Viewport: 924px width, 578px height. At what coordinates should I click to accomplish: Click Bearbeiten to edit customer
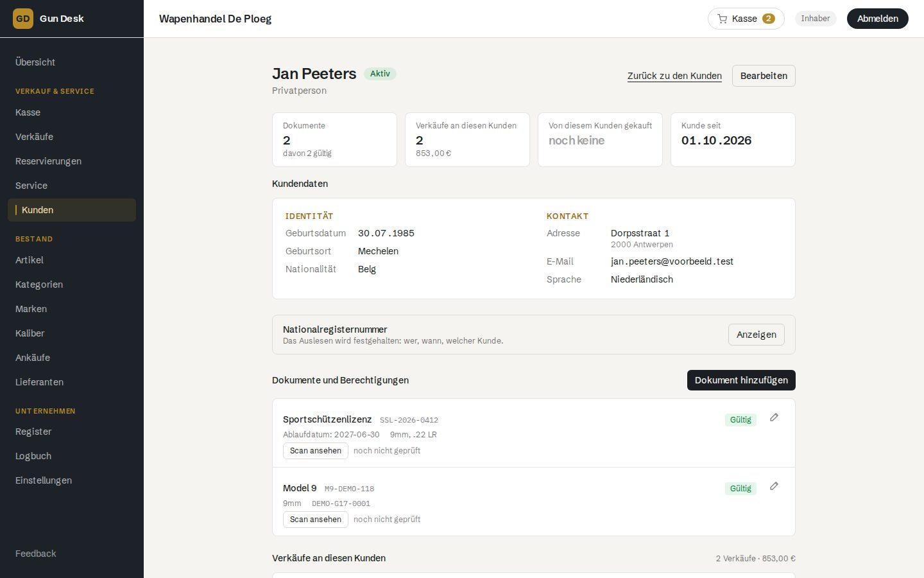[x=764, y=76]
